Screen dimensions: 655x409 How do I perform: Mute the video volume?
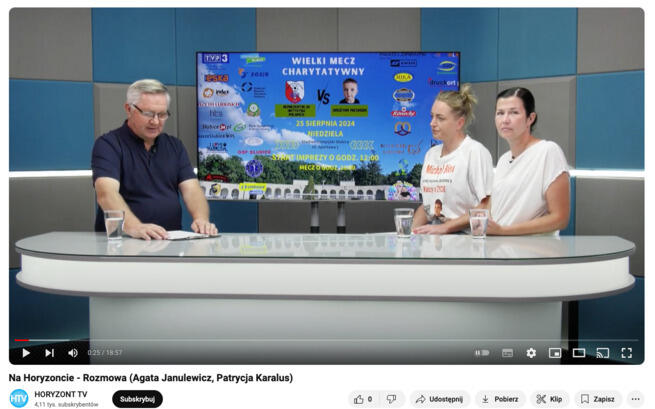73,353
